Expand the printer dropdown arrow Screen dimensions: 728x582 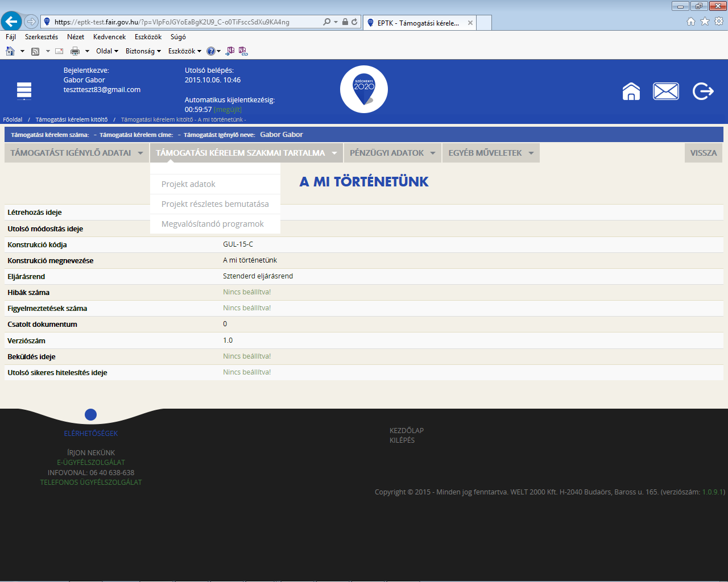(x=87, y=51)
